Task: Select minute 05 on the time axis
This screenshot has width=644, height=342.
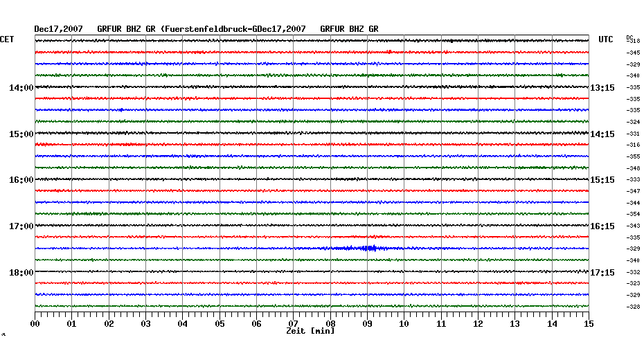Action: [x=220, y=323]
